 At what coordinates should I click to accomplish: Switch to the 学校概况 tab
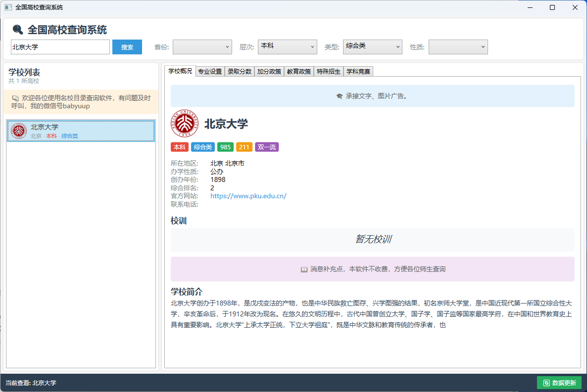[x=180, y=71]
